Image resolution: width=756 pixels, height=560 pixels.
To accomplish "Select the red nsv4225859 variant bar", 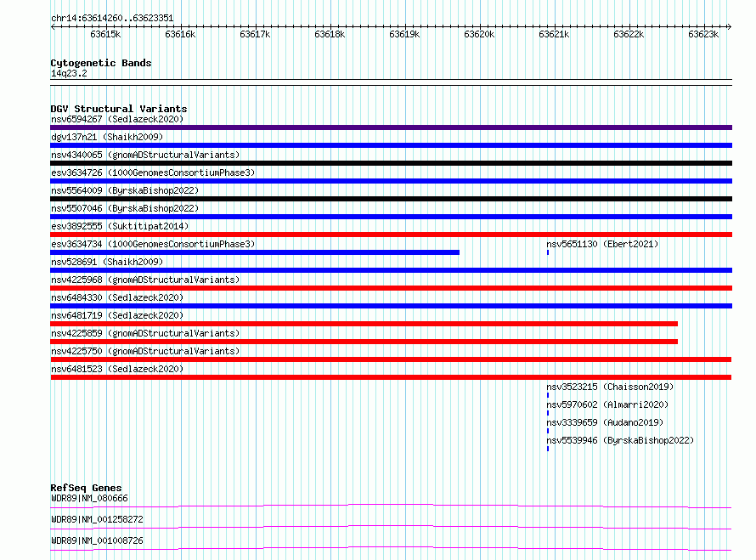I will click(x=364, y=342).
